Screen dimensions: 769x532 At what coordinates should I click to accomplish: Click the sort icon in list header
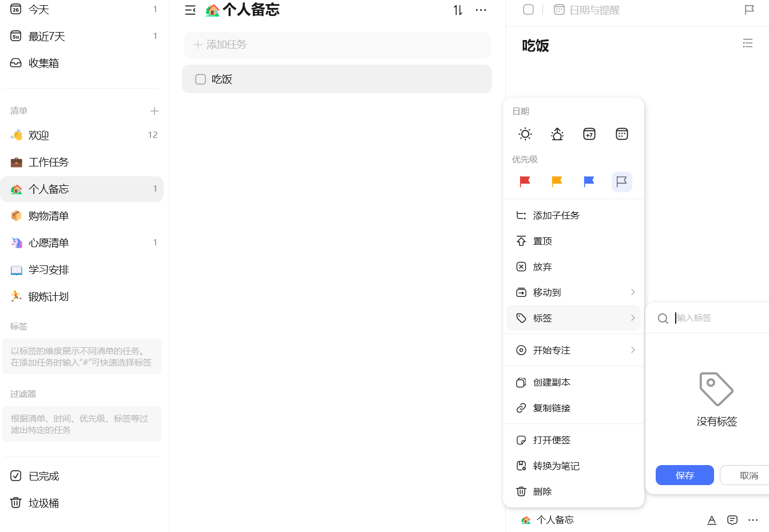(x=458, y=10)
